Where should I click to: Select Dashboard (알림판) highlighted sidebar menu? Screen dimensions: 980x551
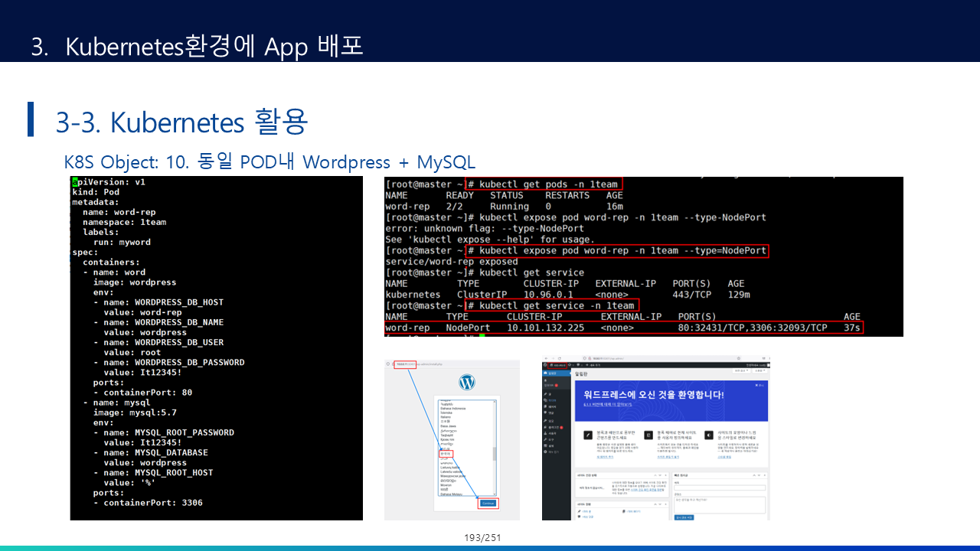(556, 373)
